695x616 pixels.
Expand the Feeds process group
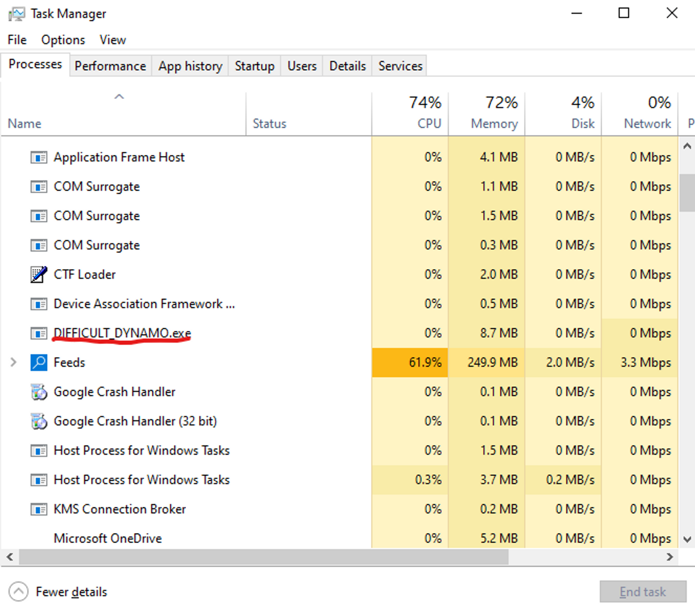point(14,363)
